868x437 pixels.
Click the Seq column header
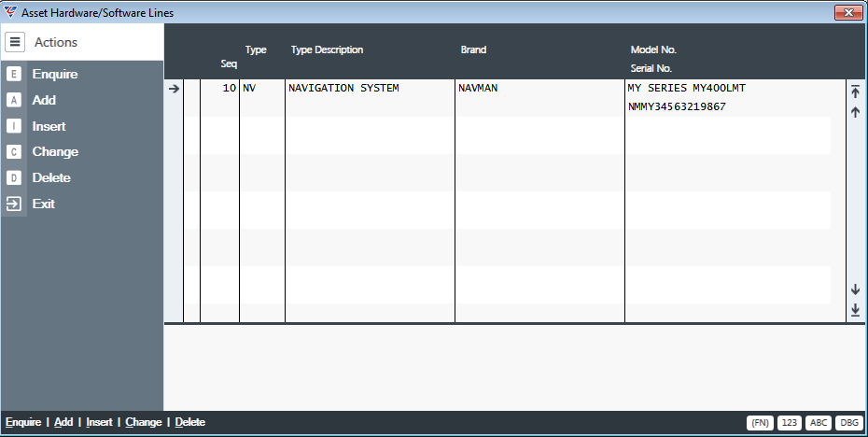[x=229, y=63]
